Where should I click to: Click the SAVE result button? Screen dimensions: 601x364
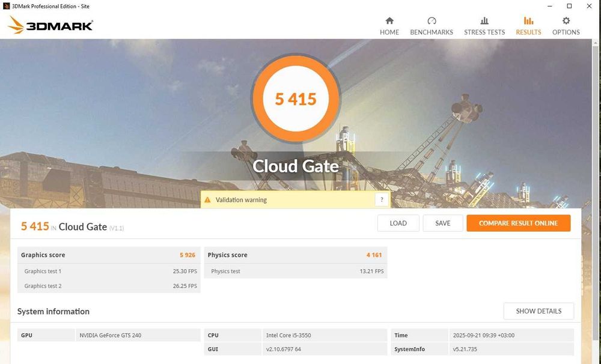[x=443, y=223]
